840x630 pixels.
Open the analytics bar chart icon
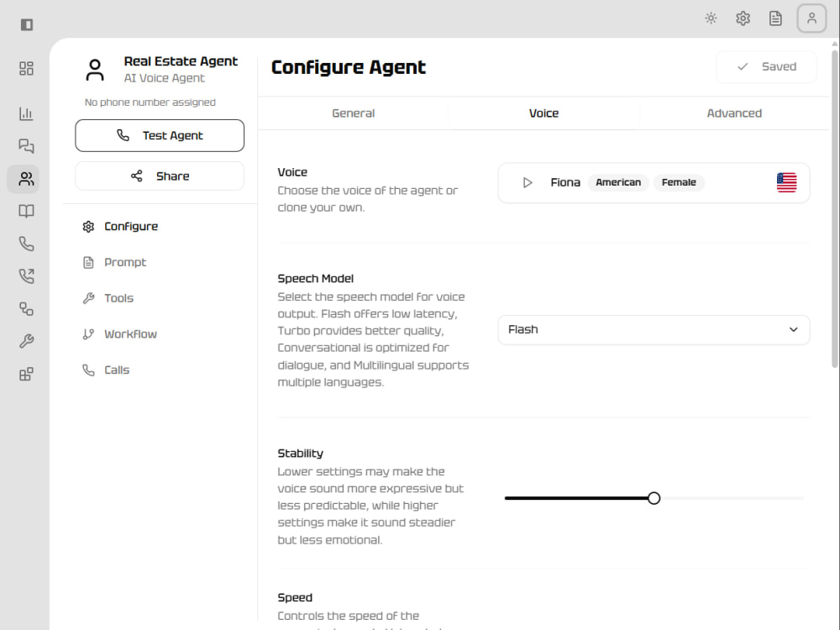pyautogui.click(x=26, y=113)
